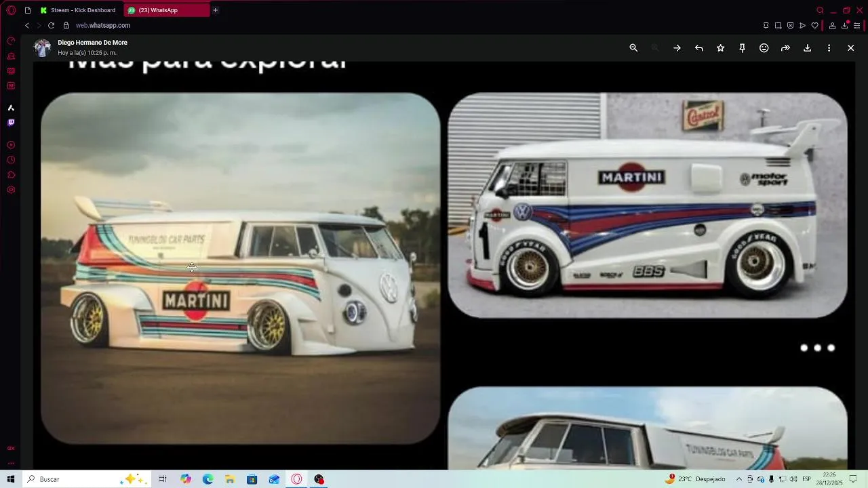Viewport: 868px width, 488px height.
Task: Click the Opera GX taskbar icon
Action: pyautogui.click(x=296, y=479)
